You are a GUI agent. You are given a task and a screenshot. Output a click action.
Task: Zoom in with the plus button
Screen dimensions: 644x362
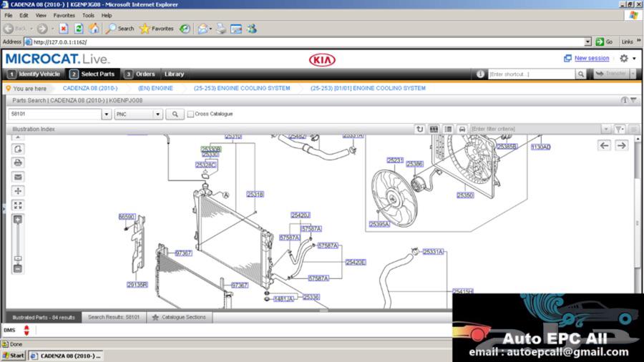pyautogui.click(x=18, y=220)
